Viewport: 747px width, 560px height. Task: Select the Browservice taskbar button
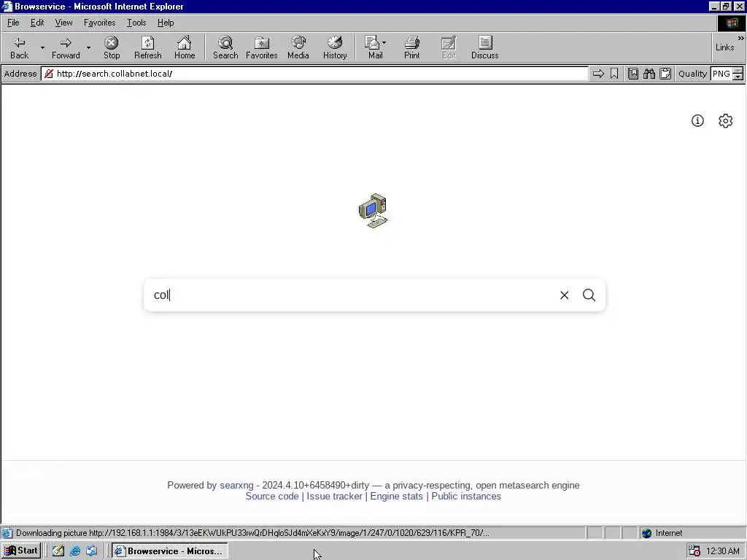(x=169, y=551)
